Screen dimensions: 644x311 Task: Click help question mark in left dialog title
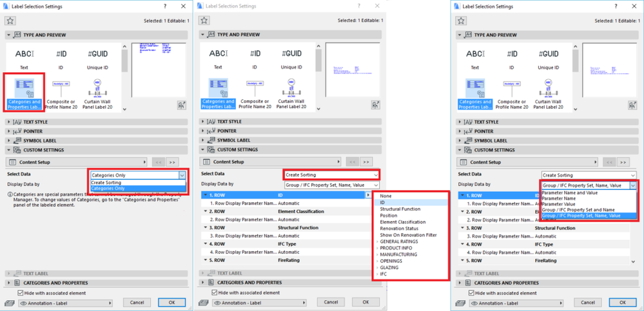pos(164,6)
